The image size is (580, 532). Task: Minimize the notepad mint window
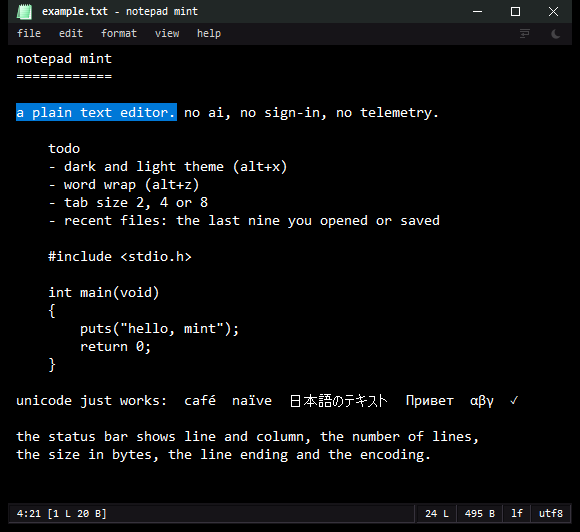477,11
